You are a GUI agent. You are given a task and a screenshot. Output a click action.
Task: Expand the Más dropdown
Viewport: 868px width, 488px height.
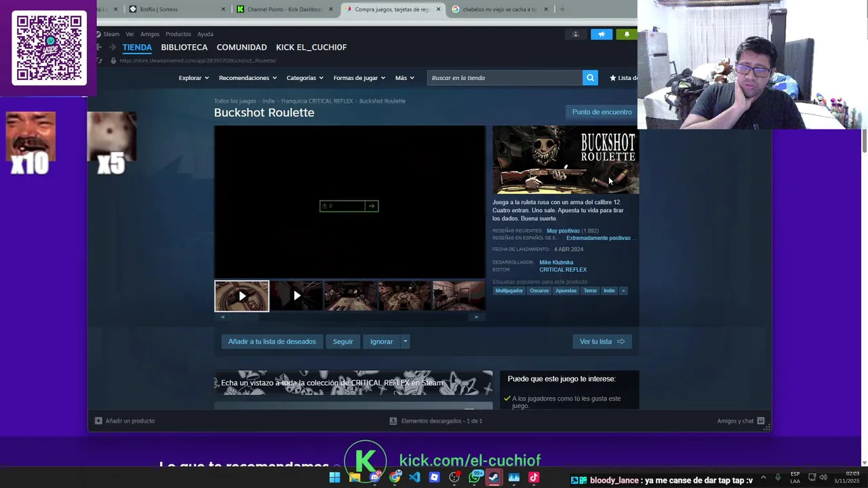coord(405,78)
